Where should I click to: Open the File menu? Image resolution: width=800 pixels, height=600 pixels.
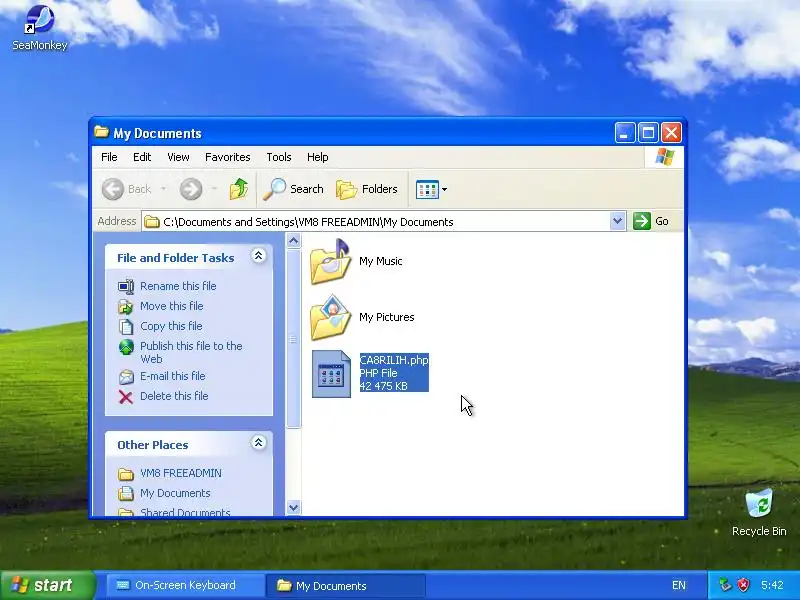point(109,157)
